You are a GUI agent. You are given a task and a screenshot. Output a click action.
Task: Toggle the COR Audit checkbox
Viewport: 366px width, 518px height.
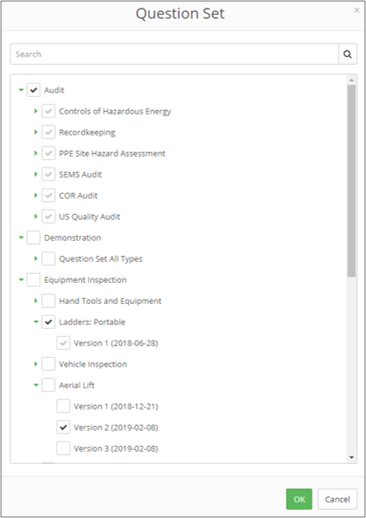(48, 195)
